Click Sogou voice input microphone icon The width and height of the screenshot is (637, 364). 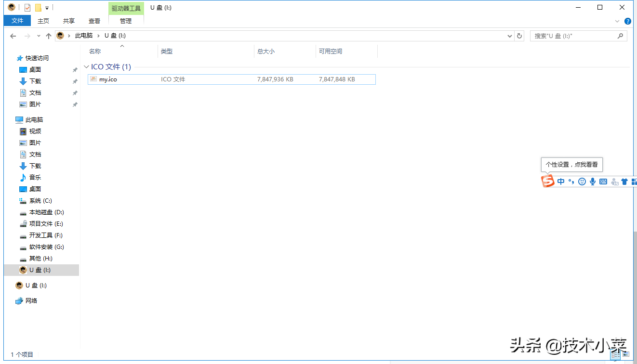593,182
